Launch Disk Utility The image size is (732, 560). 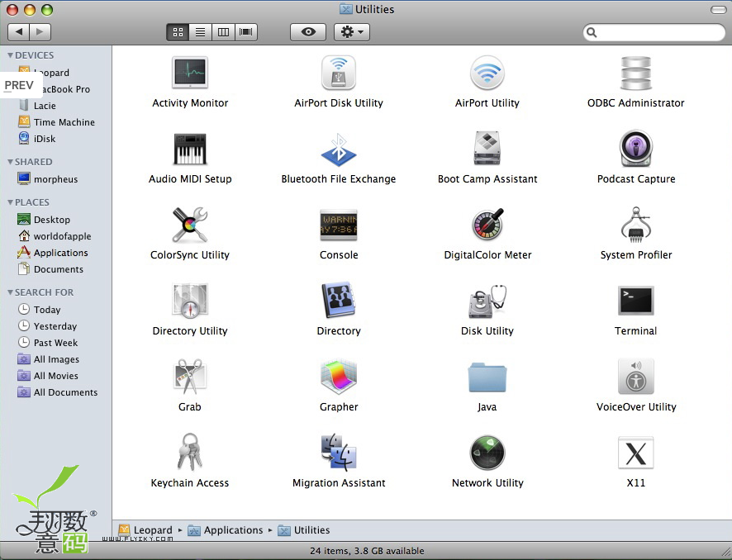click(487, 301)
